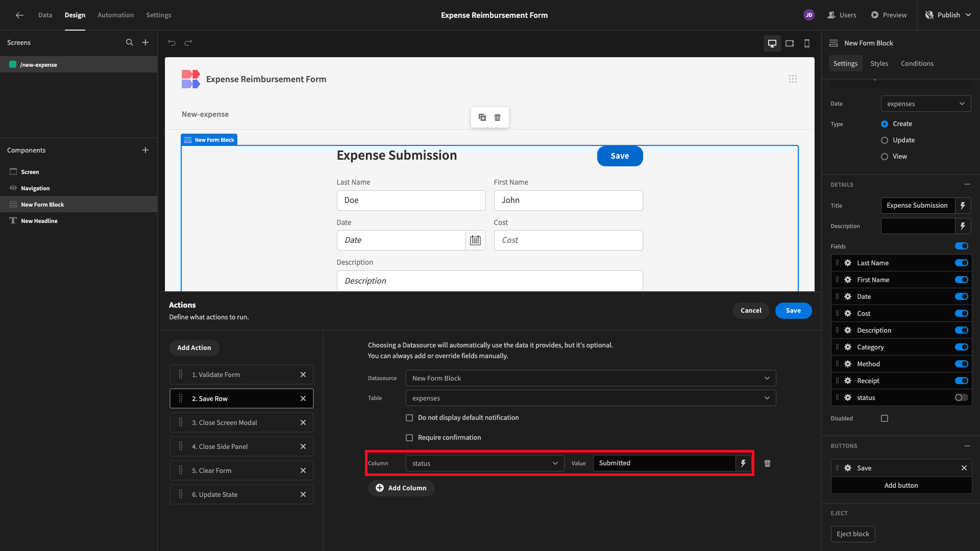Click the Add Action button
This screenshot has width=980, height=551.
point(194,348)
